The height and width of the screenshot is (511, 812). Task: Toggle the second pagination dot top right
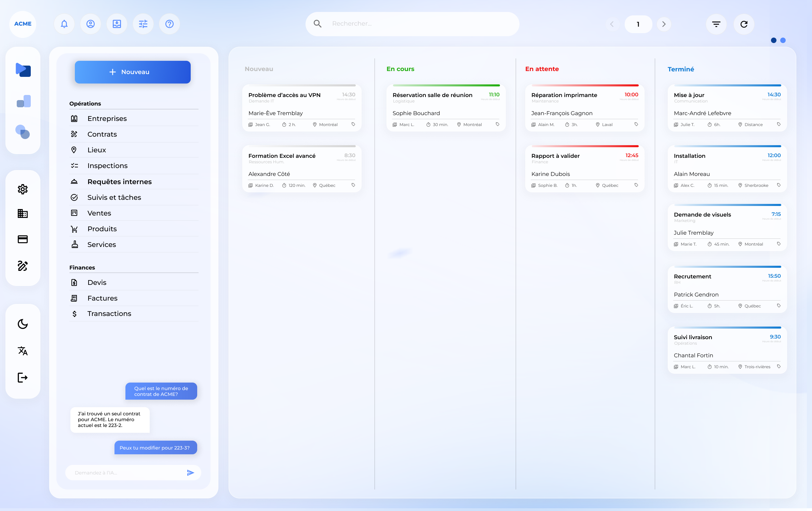point(783,40)
